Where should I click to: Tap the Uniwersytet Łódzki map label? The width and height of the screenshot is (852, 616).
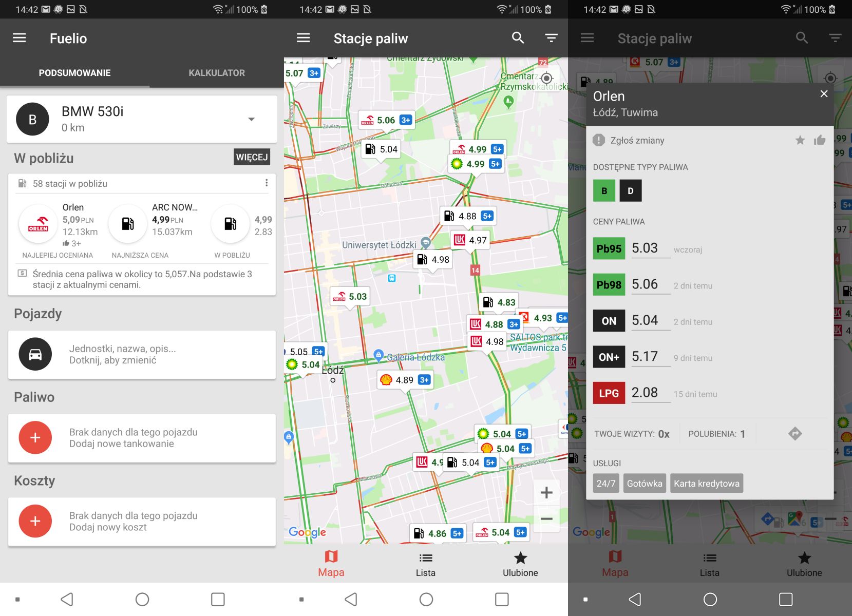(380, 245)
